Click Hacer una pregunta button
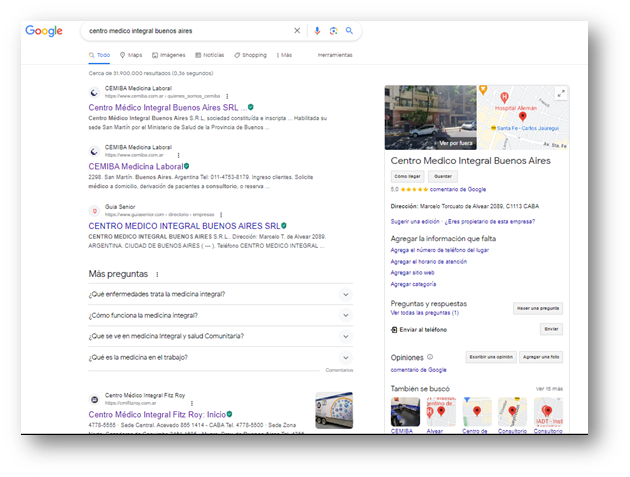The image size is (630, 477). pyautogui.click(x=538, y=308)
